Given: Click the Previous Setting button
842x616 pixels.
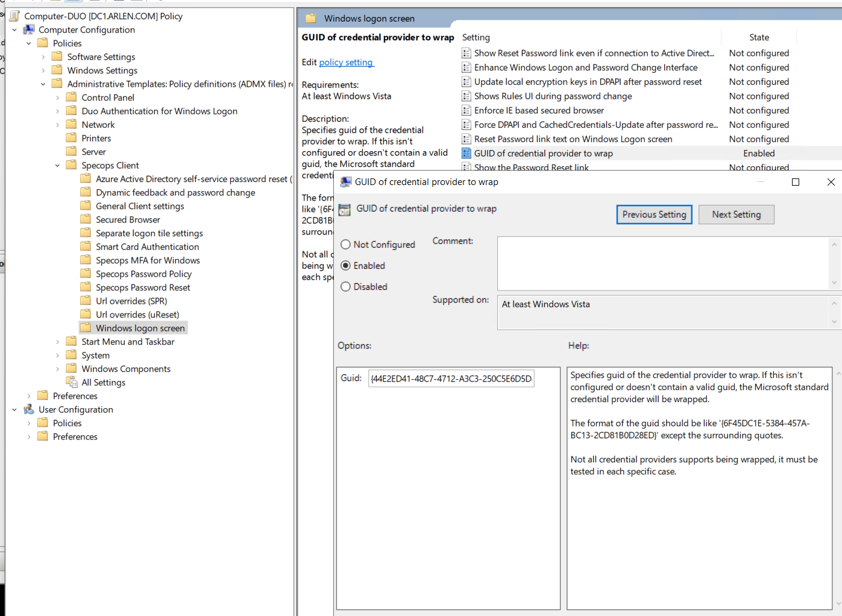Looking at the screenshot, I should 654,215.
